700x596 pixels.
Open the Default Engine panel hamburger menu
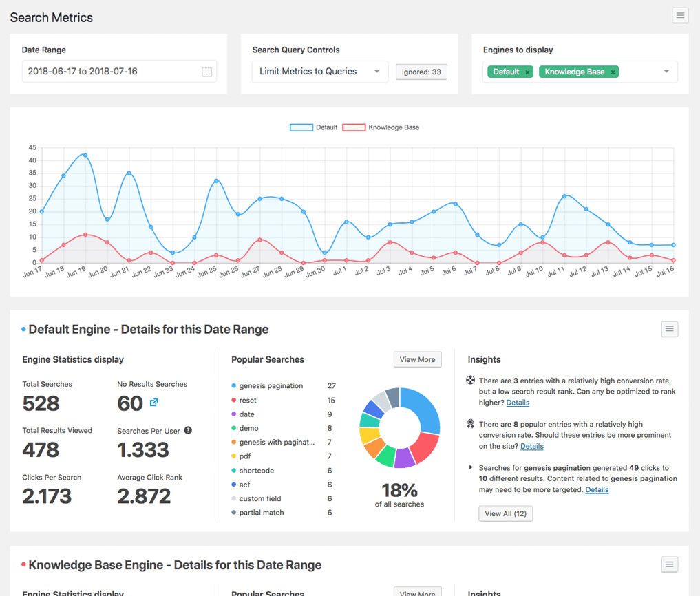pos(669,329)
